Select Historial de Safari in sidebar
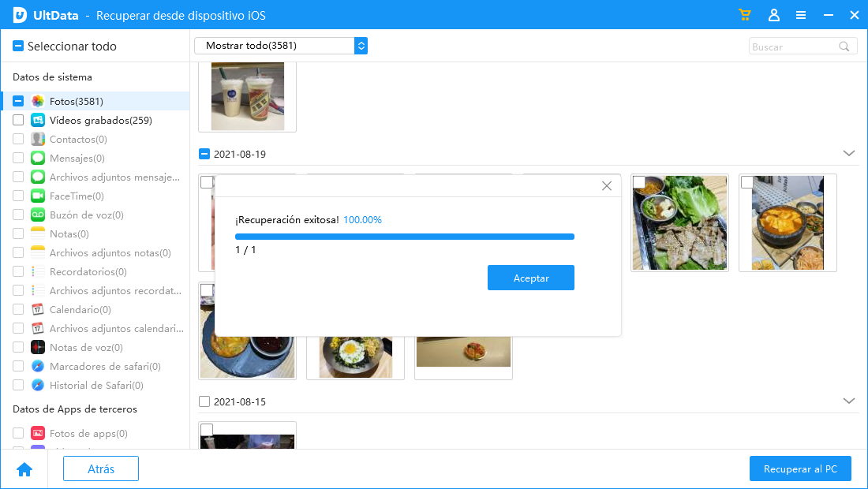 pyautogui.click(x=96, y=386)
